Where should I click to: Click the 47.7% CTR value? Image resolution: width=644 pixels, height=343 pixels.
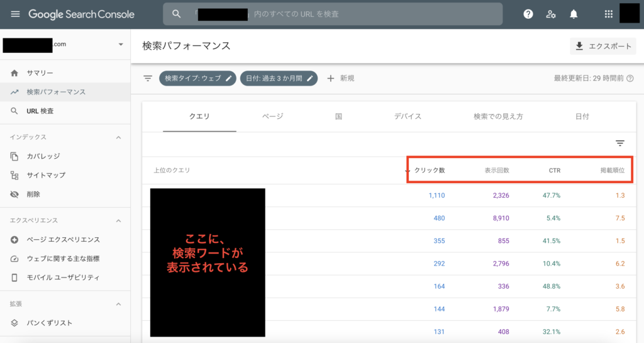pos(551,196)
